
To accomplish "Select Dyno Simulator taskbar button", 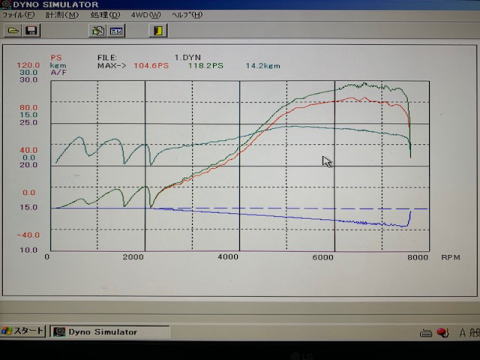I will tap(110, 332).
